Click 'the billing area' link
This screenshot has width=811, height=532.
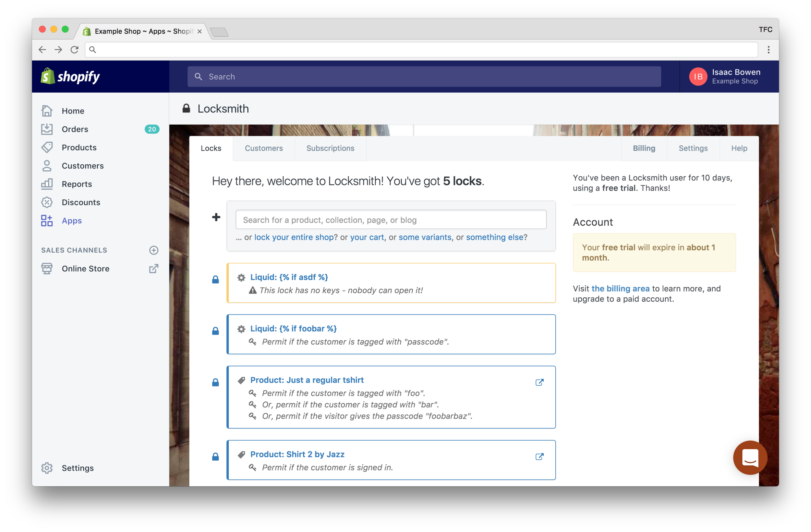pos(620,289)
